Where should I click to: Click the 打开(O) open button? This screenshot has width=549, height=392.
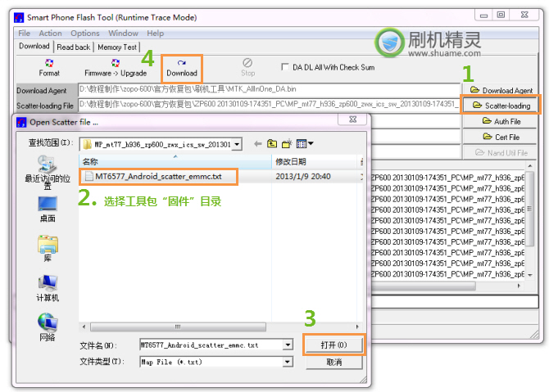pyautogui.click(x=333, y=345)
